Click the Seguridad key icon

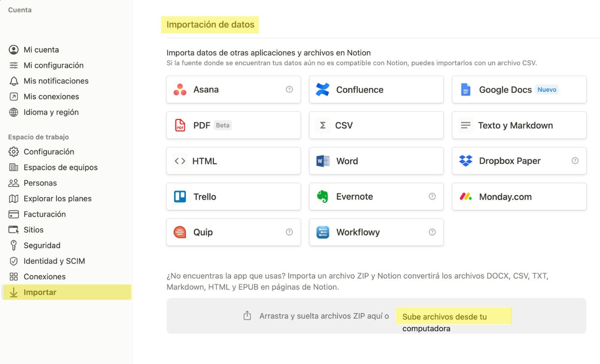[14, 245]
